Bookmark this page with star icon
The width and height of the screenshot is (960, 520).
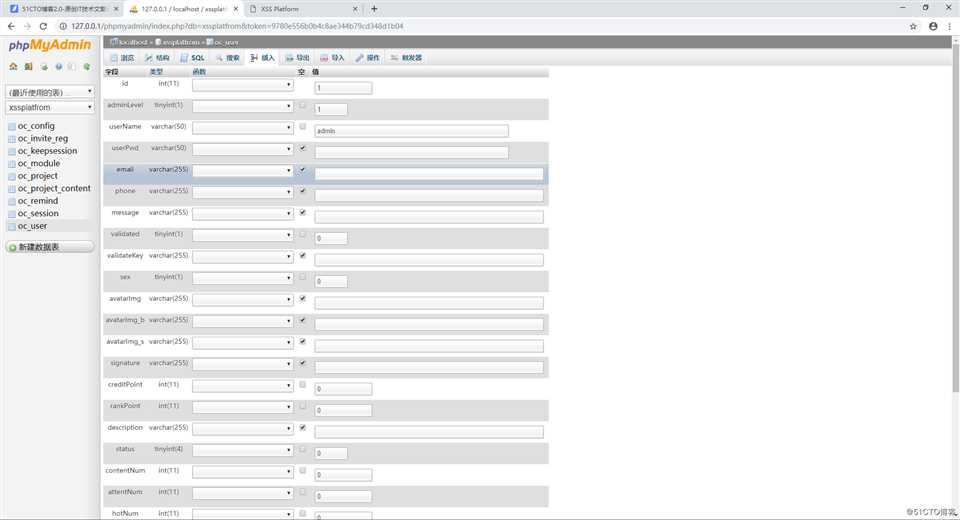point(913,26)
